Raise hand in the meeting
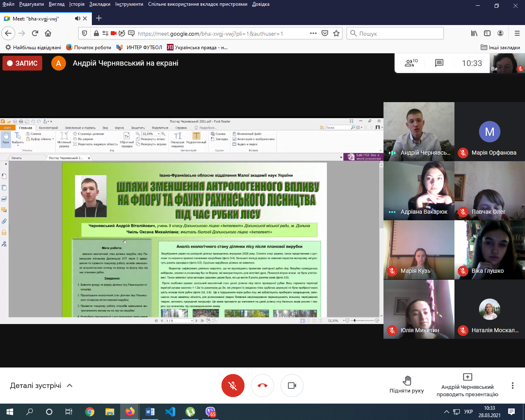 click(406, 385)
